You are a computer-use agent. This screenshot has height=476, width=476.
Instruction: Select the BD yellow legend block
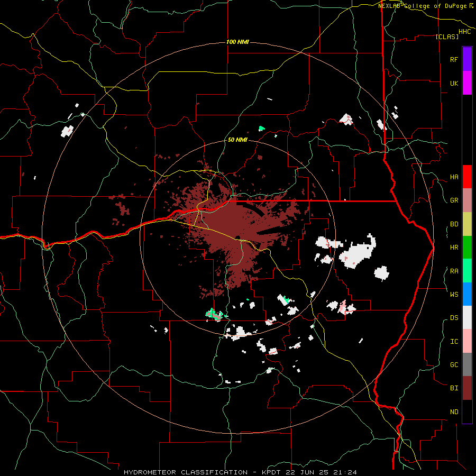pyautogui.click(x=467, y=224)
